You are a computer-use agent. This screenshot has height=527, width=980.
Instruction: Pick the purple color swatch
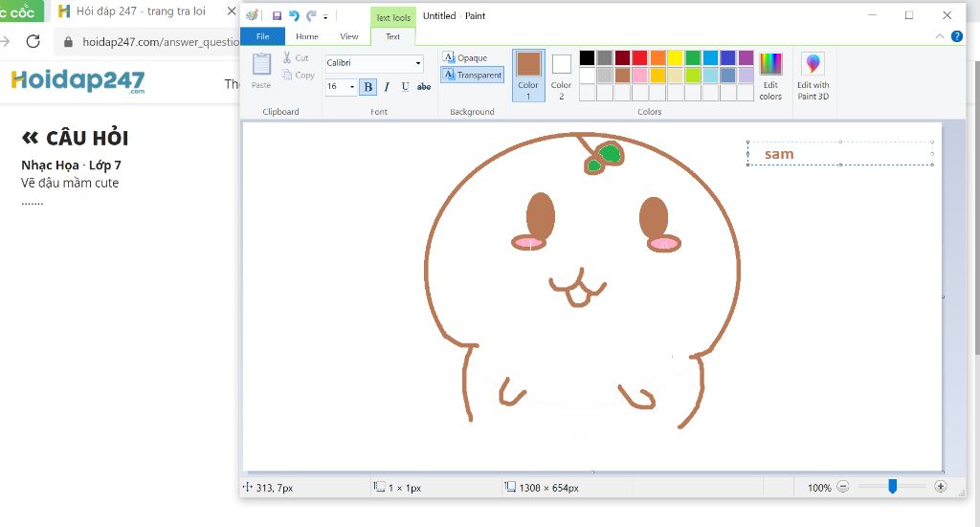coord(746,58)
